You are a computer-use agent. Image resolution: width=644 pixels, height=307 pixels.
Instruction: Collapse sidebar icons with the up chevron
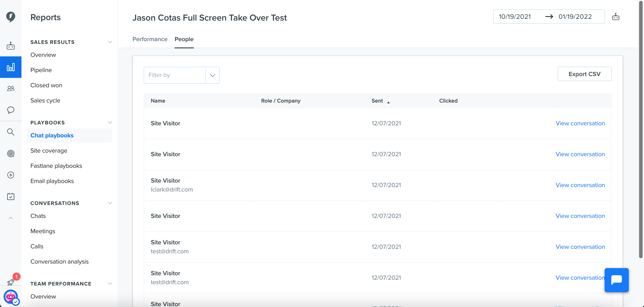tap(11, 218)
